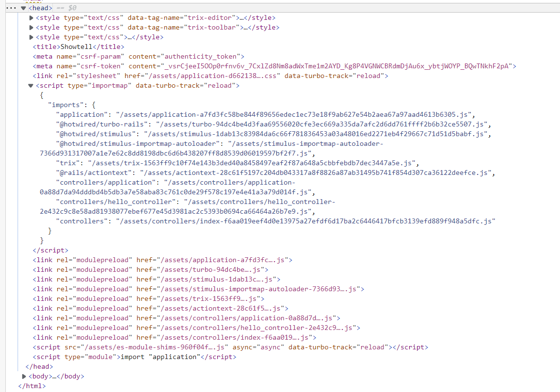The image size is (560, 392).
Task: Expand the trix-toolbar style element
Action: (31, 28)
